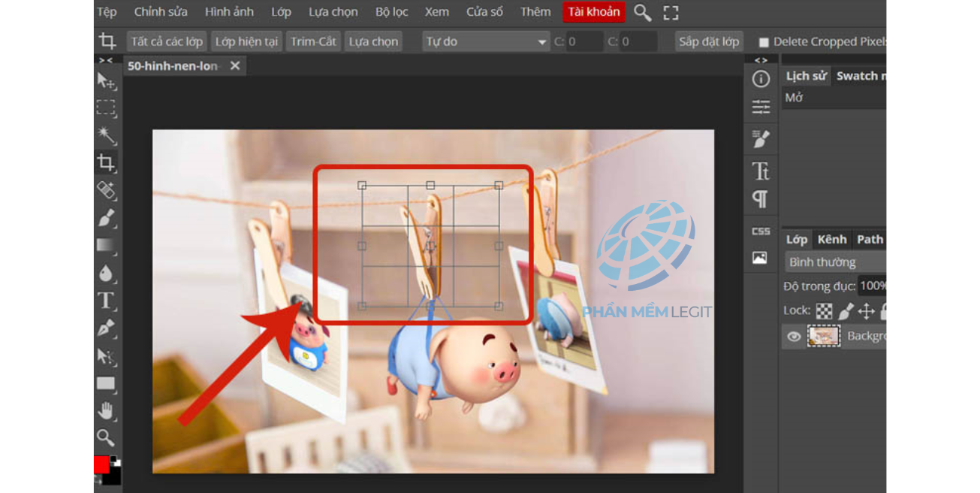Switch to the Path tab
980x493 pixels.
pyautogui.click(x=870, y=240)
